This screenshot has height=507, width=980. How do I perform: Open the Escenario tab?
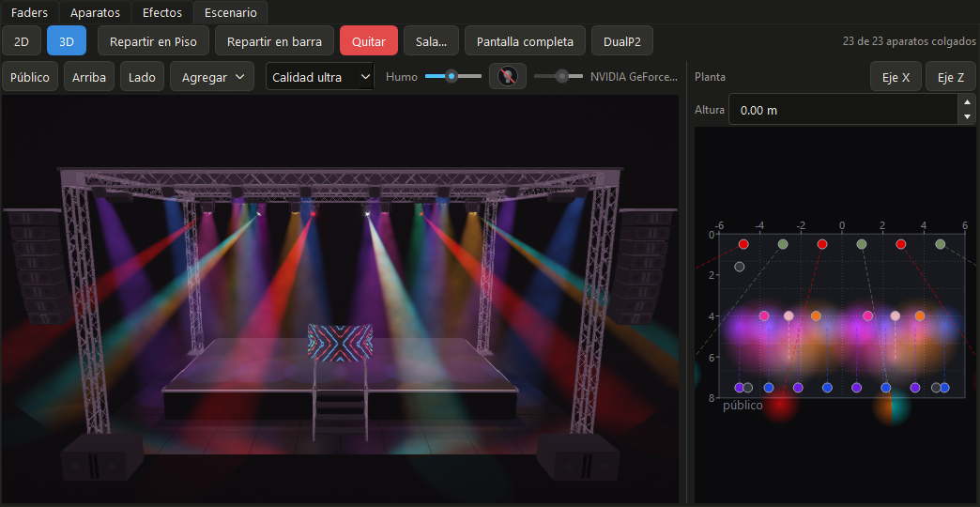231,12
